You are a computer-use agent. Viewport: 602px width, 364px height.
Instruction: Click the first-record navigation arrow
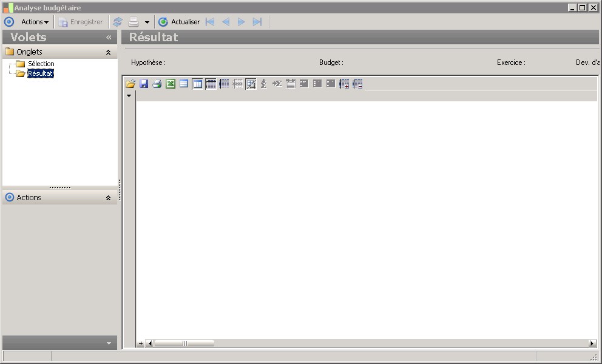pos(210,22)
